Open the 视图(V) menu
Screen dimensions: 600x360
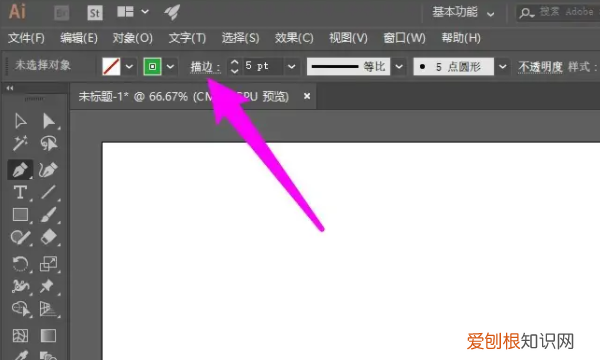348,38
